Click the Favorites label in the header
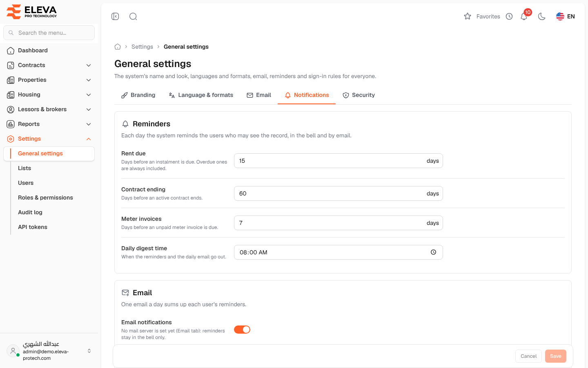588x368 pixels. coord(488,16)
